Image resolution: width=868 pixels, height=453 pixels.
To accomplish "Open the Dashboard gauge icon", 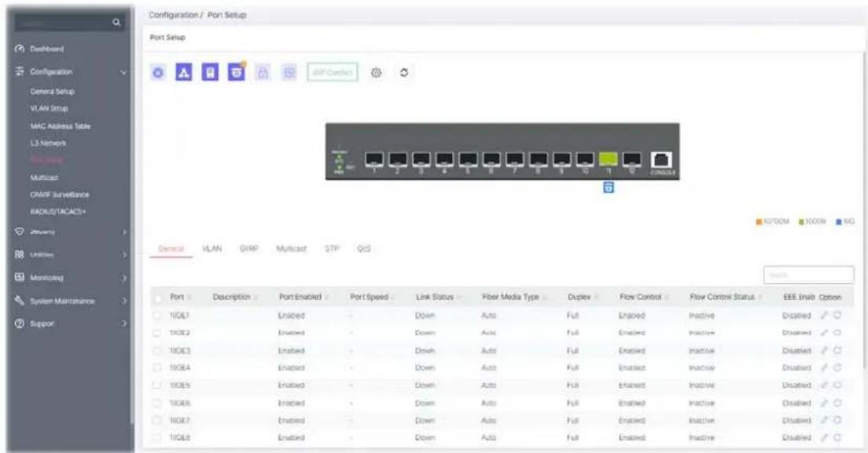I will tap(18, 49).
